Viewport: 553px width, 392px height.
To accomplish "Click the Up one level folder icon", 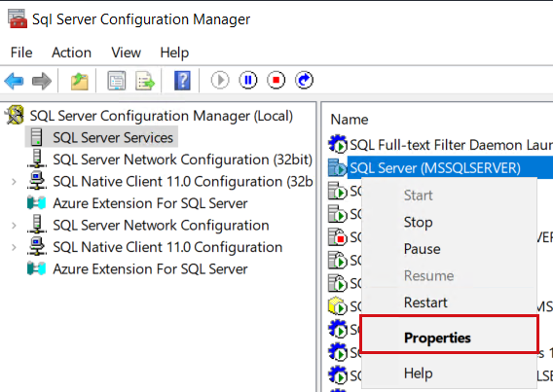I will 80,81.
